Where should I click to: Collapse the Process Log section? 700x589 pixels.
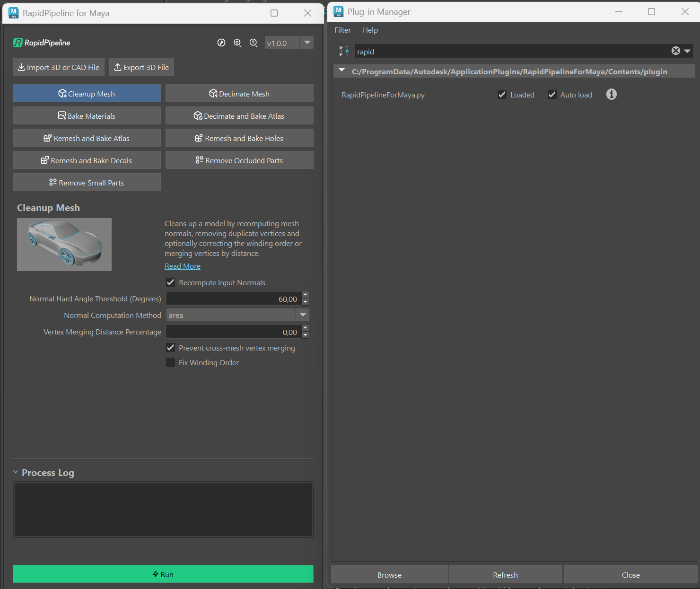(x=16, y=472)
